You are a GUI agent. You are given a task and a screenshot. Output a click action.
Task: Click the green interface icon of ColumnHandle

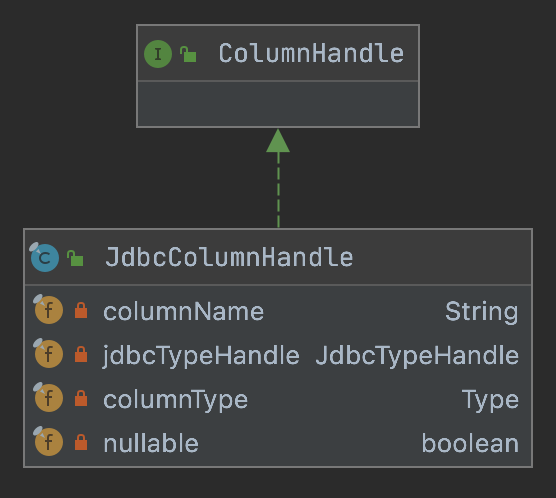tap(158, 54)
